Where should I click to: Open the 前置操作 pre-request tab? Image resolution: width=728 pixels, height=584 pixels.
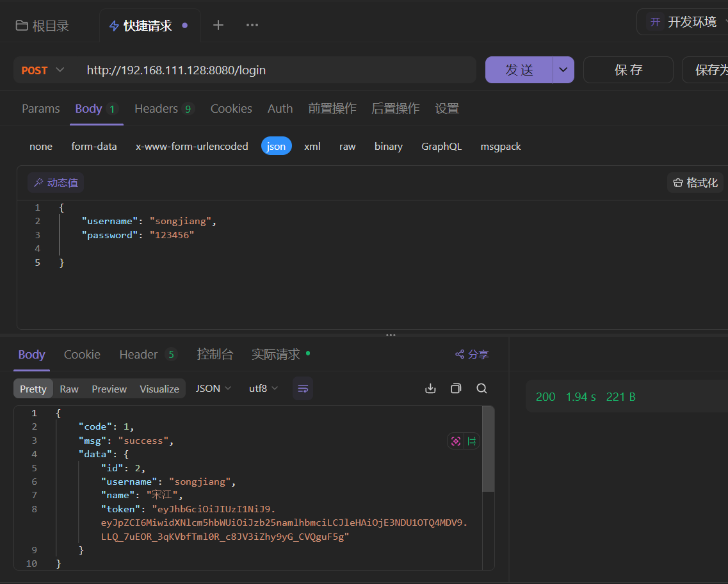(x=332, y=109)
